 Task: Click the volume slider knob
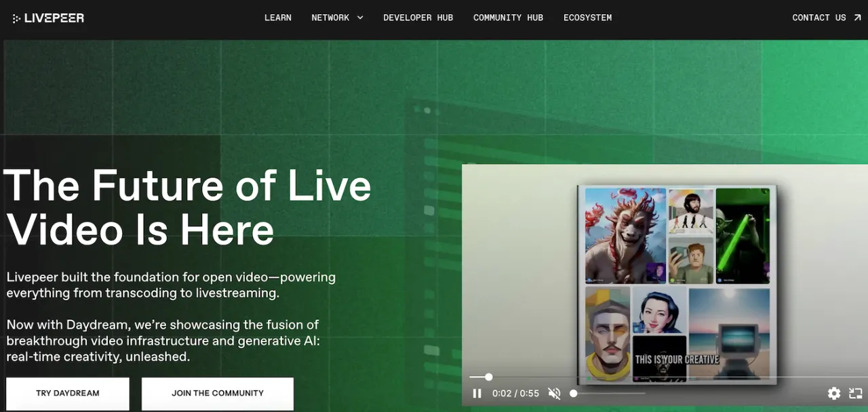pyautogui.click(x=573, y=393)
